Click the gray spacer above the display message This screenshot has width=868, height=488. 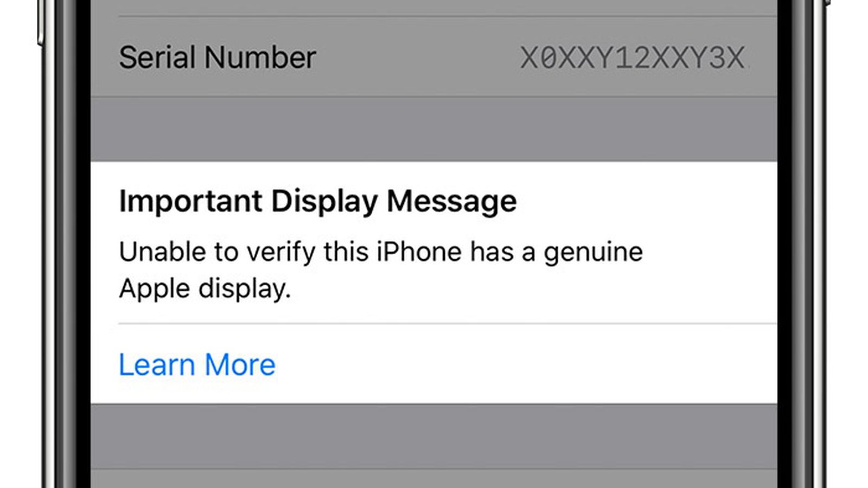[433, 129]
